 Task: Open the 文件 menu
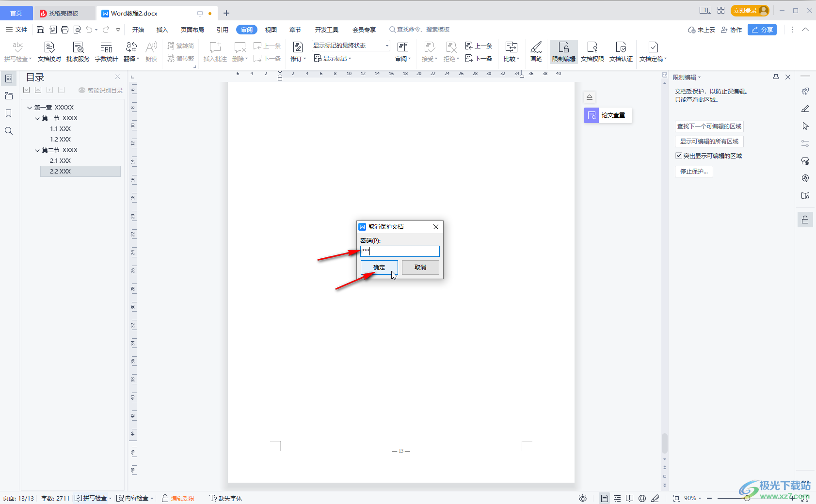coord(16,30)
